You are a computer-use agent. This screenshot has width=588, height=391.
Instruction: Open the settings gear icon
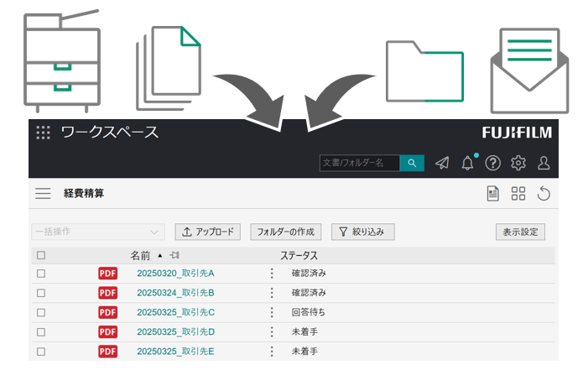(518, 163)
